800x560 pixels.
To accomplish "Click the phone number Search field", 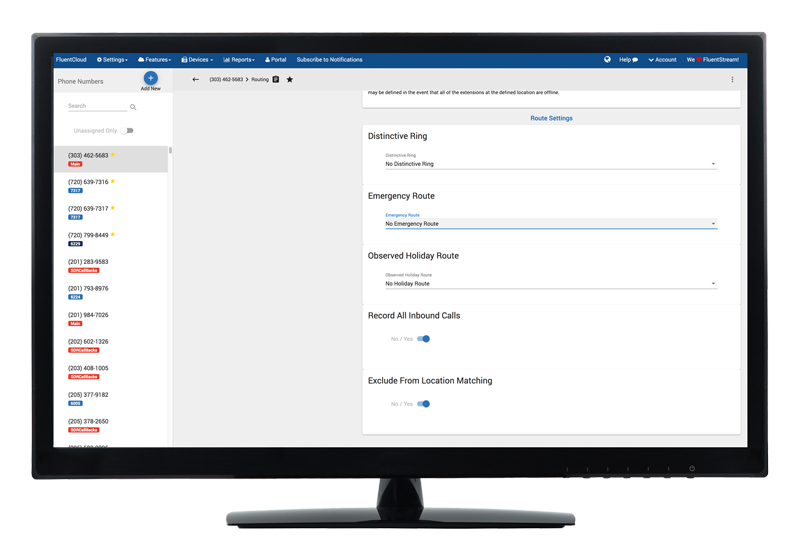I will (96, 106).
